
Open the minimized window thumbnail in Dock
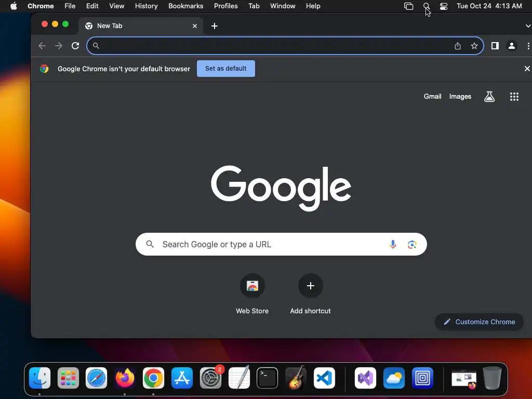click(x=464, y=379)
